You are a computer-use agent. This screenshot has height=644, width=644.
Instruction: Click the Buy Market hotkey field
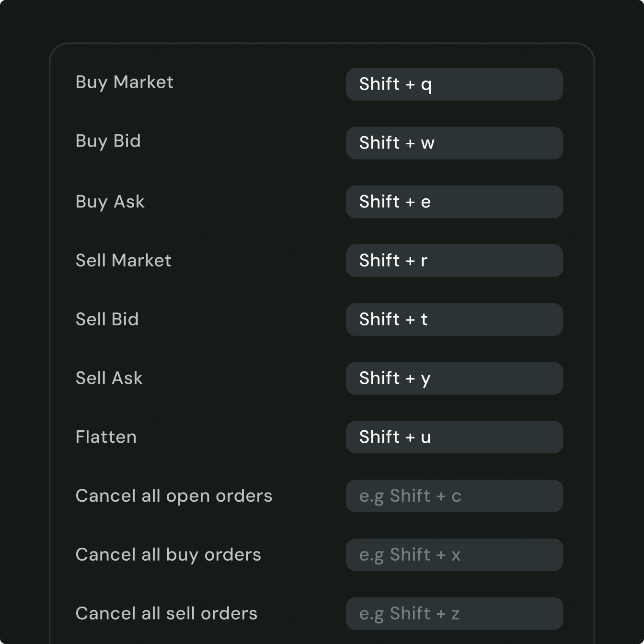pos(454,84)
